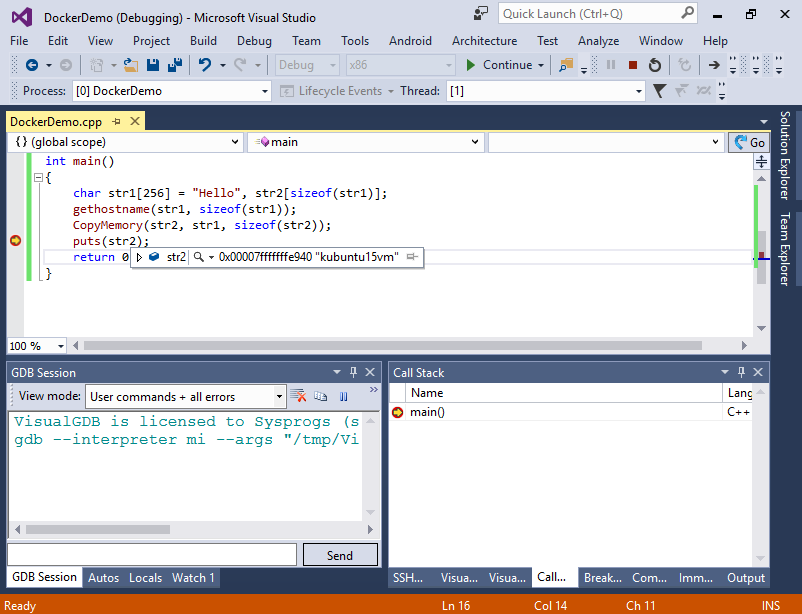
Task: Click the editor split window handle icon
Action: (x=761, y=162)
